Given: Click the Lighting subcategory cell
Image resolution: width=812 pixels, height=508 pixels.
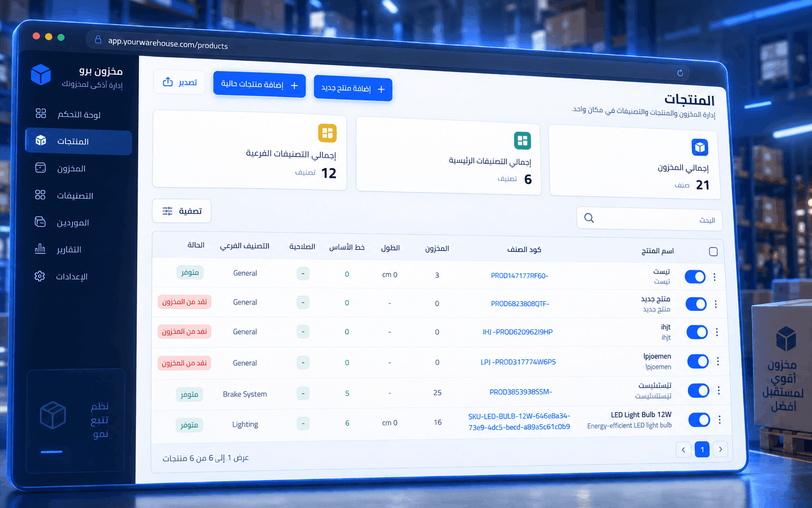Looking at the screenshot, I should [245, 424].
